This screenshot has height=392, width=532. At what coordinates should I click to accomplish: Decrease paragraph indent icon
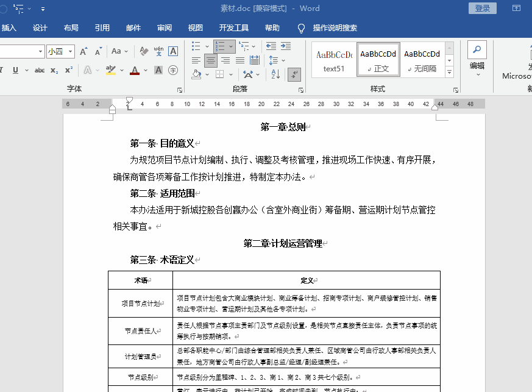[x=271, y=46]
